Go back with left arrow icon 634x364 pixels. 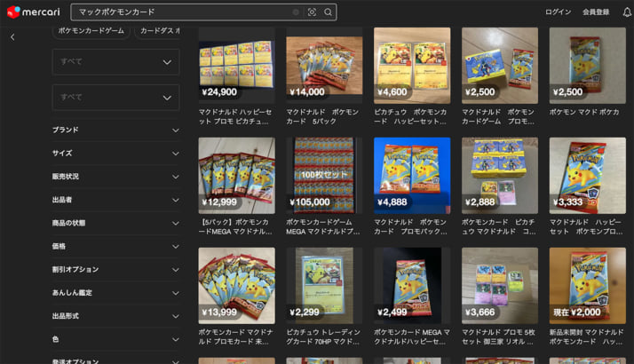coord(12,37)
